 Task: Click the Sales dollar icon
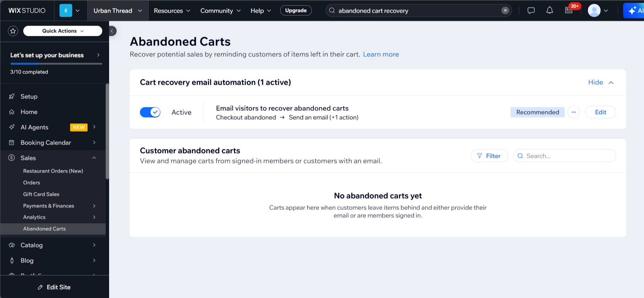point(12,158)
